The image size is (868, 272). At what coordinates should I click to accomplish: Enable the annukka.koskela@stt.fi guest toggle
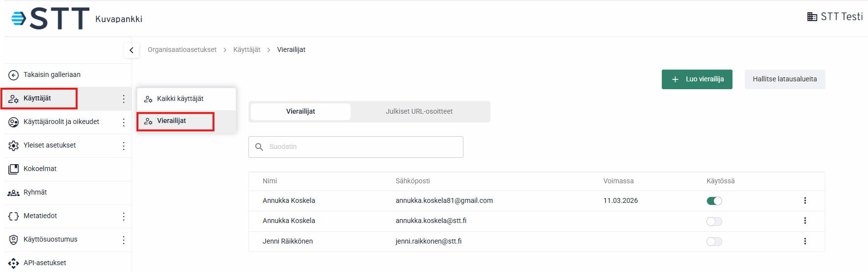[714, 221]
